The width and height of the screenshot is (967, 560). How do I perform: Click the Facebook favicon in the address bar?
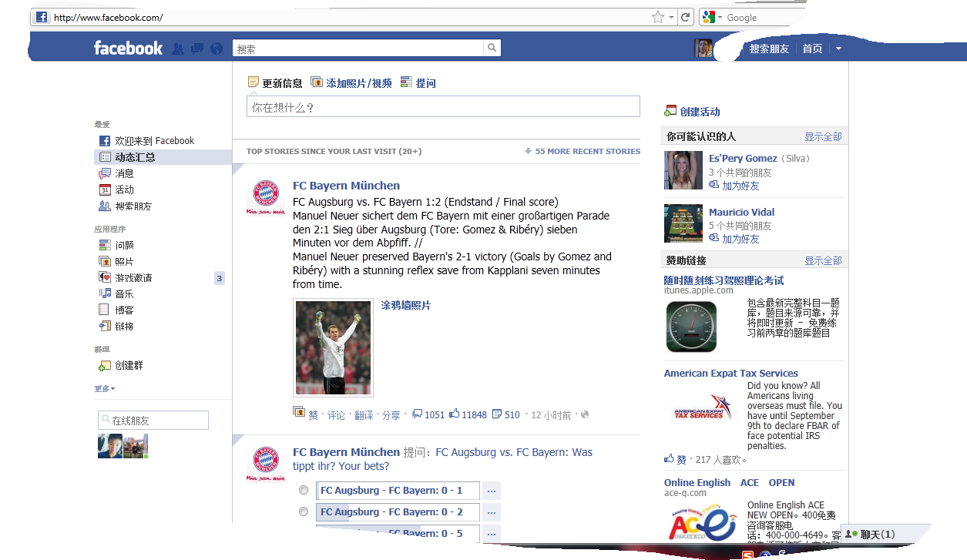[42, 17]
